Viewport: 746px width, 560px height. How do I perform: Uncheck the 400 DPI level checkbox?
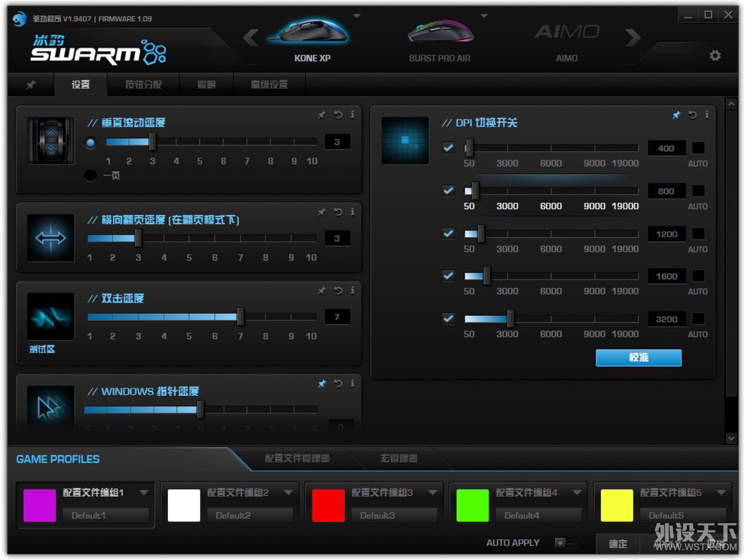(448, 148)
